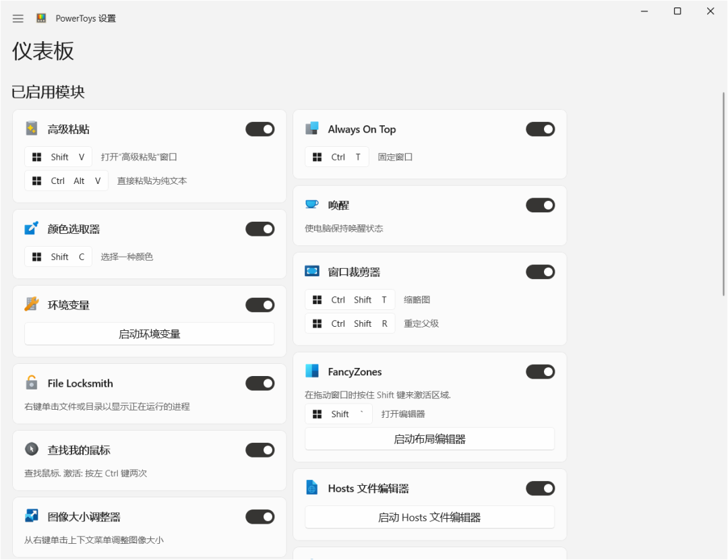The width and height of the screenshot is (728, 560).
Task: Click the 查找我的鼠标 cursor icon
Action: coord(32,449)
